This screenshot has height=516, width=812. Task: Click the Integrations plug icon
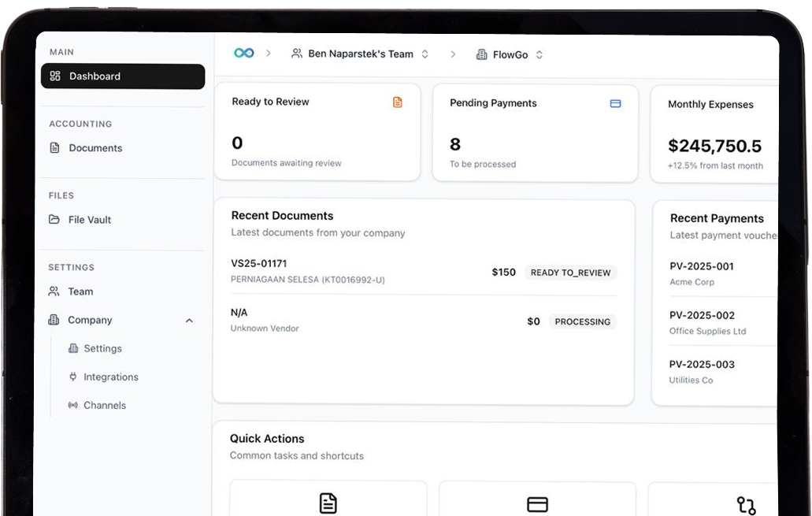click(73, 377)
